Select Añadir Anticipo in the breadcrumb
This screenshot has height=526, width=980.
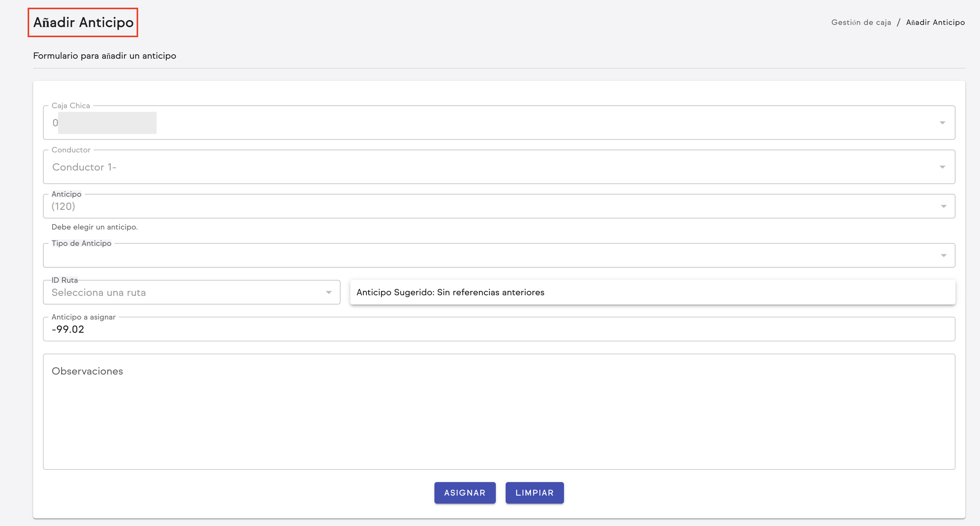(935, 22)
